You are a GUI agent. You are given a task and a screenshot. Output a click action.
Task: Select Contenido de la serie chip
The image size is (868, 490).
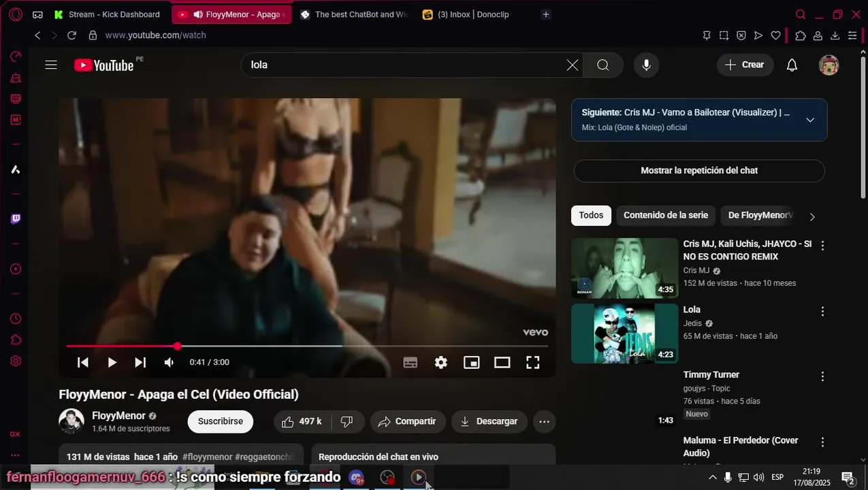666,215
